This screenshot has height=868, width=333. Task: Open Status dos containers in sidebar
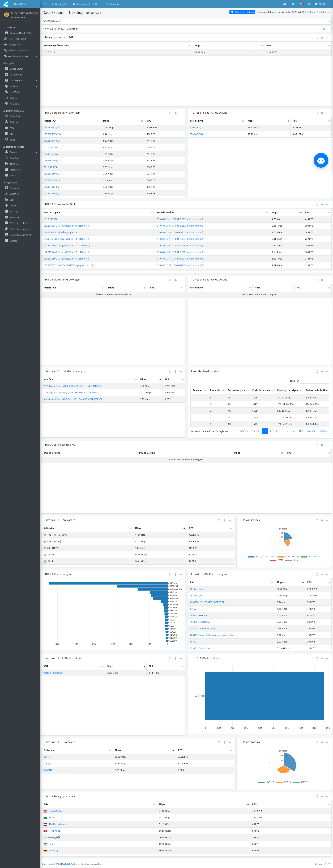click(20, 229)
